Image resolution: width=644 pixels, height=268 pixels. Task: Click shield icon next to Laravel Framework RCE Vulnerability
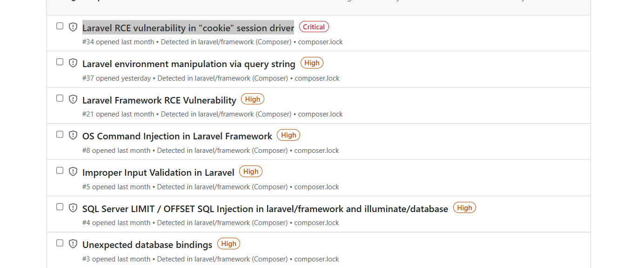tap(73, 99)
